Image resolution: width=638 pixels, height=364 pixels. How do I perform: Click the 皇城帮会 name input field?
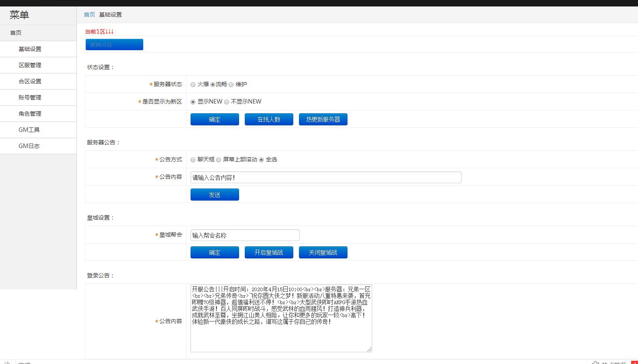245,235
